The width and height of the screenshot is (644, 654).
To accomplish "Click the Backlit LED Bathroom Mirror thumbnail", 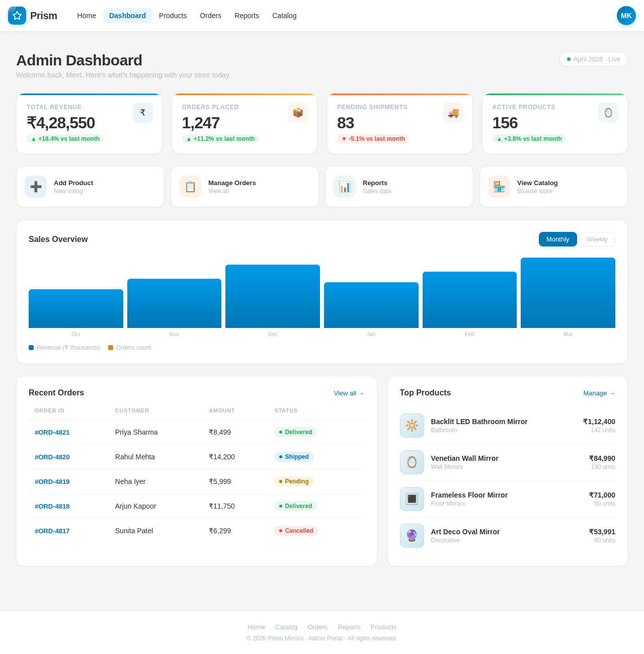I will (412, 426).
